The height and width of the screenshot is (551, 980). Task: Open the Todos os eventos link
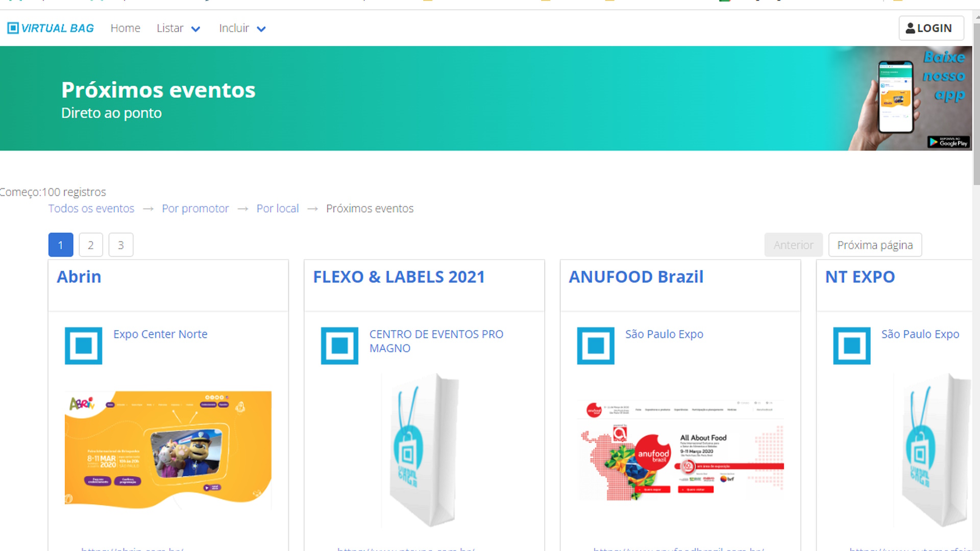click(x=91, y=209)
